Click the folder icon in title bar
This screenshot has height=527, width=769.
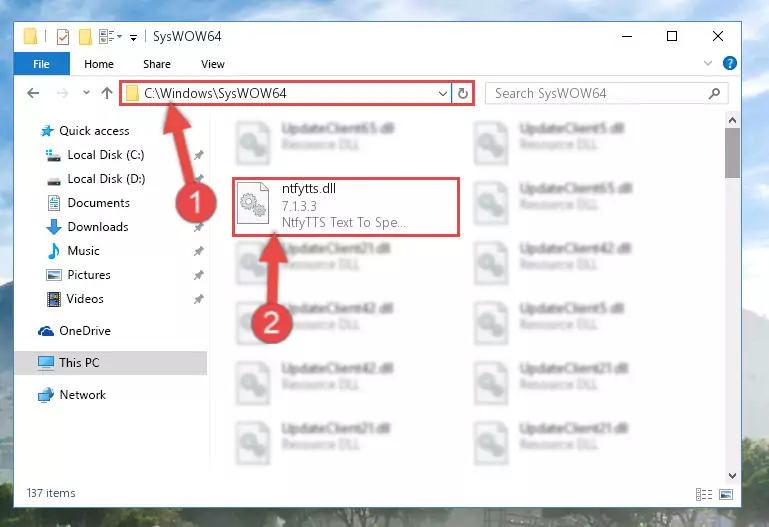click(30, 36)
